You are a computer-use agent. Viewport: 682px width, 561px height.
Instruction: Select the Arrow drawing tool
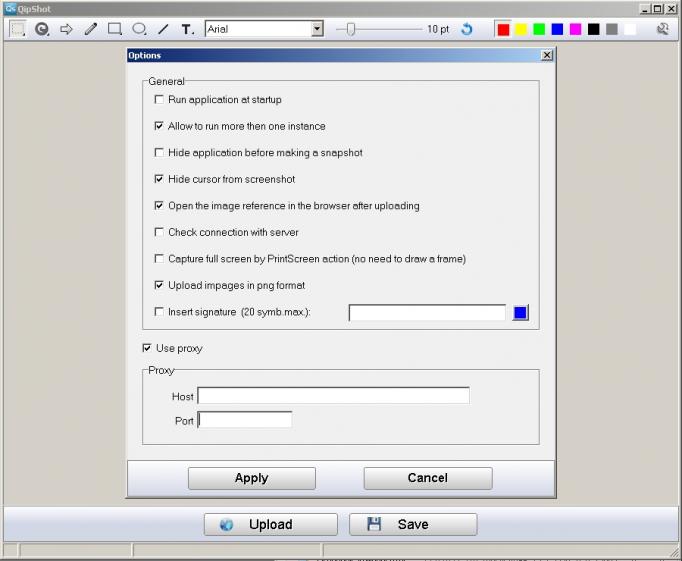click(66, 29)
